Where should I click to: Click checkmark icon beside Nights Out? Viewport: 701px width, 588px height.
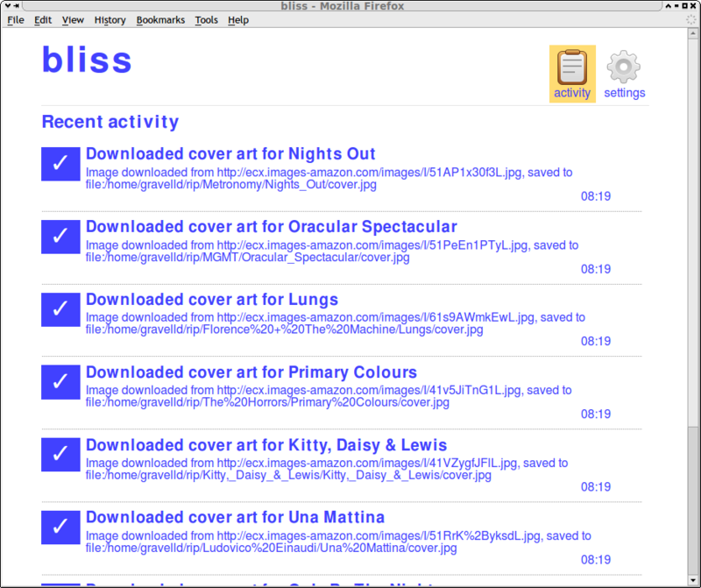60,164
